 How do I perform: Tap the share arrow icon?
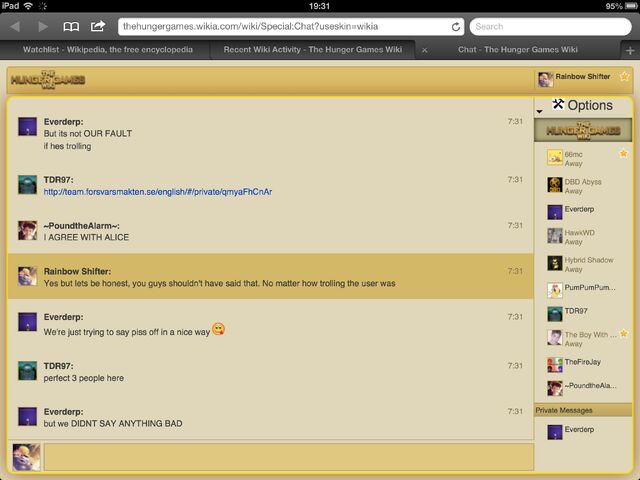[98, 26]
